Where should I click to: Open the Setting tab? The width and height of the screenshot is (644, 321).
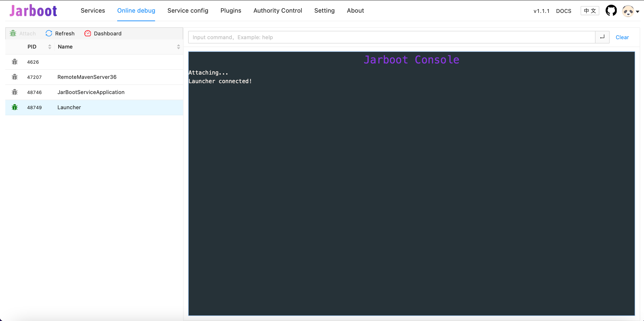(324, 11)
